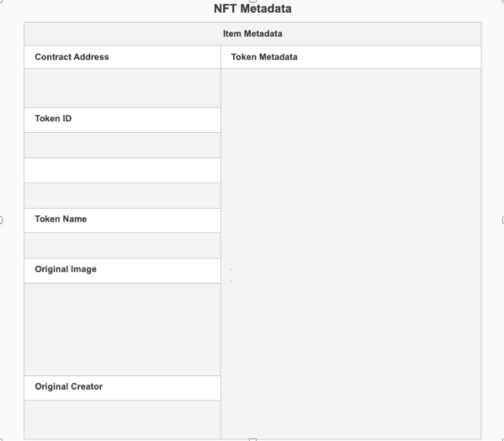Screen dimensions: 504x441
Task: Click the blank white row above Token Name
Action: [x=123, y=170]
